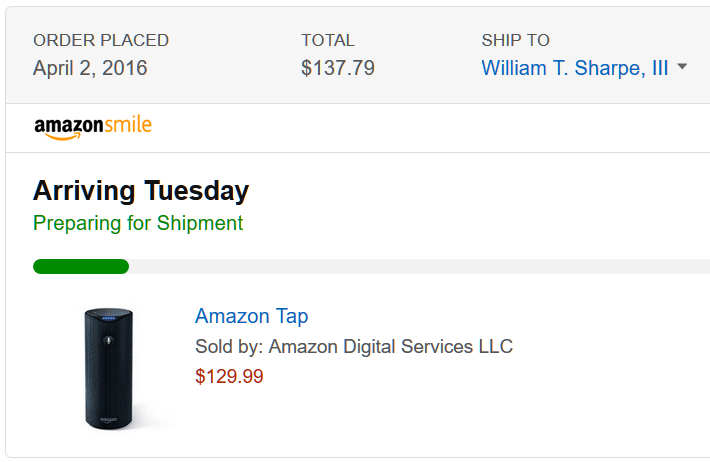Viewport: 710px width, 462px height.
Task: Click the SHIP TO header label
Action: click(515, 41)
